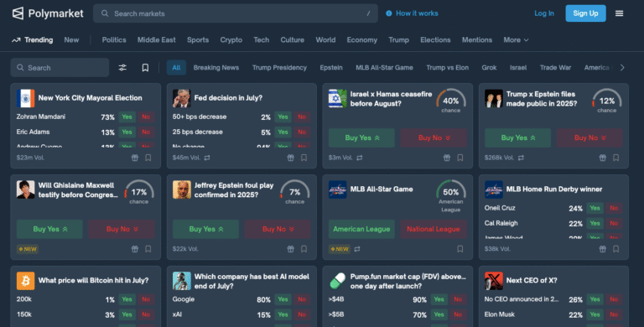This screenshot has height=327, width=644.
Task: Select the Breaking News topic chip
Action: coord(216,68)
